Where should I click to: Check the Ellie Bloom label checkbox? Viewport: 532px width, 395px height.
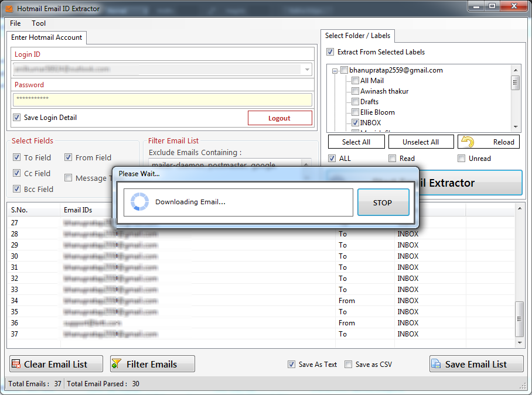pos(355,112)
